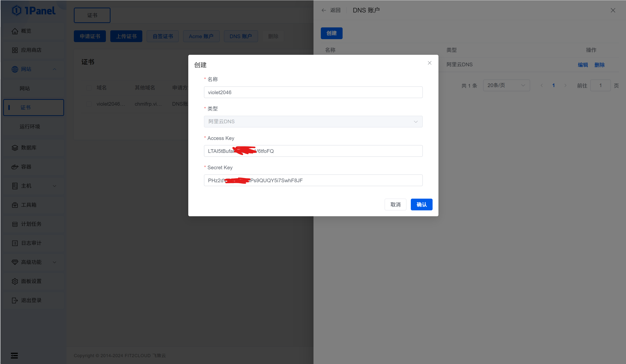The height and width of the screenshot is (364, 626).
Task: Collapse sidebar with bottom menu icon
Action: coord(14,355)
